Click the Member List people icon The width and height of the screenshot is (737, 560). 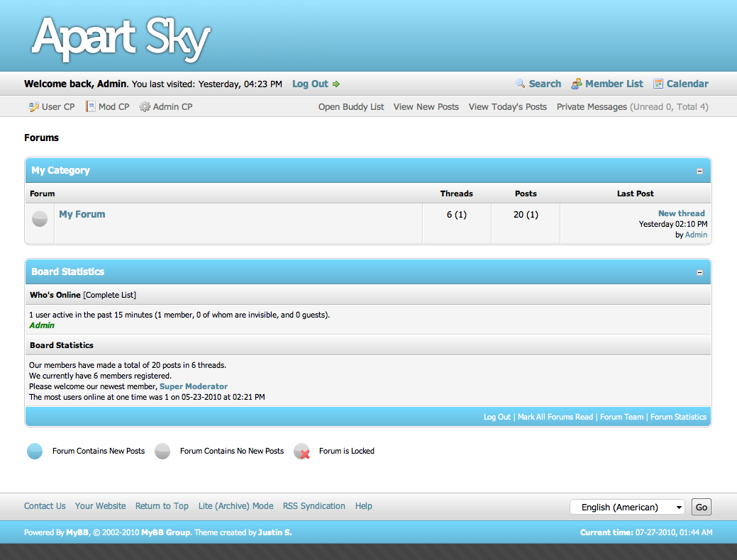(x=577, y=84)
